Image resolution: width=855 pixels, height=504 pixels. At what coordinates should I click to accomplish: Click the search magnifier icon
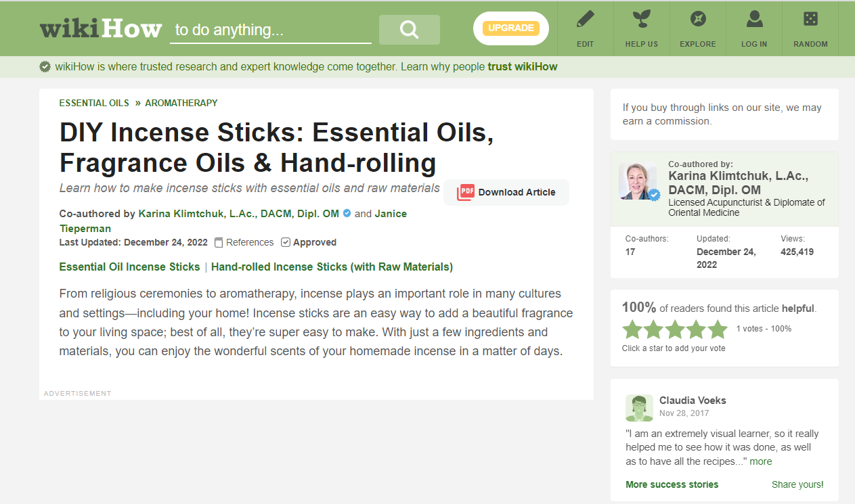[x=409, y=30]
